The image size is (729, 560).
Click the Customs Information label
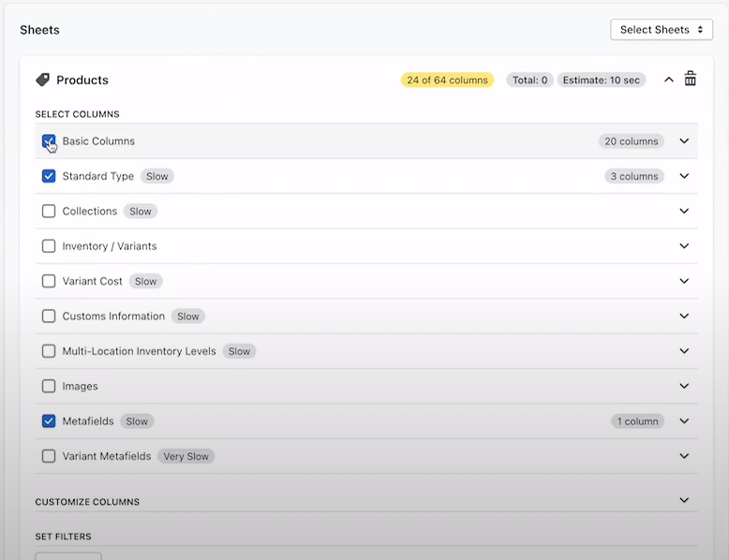coord(113,316)
